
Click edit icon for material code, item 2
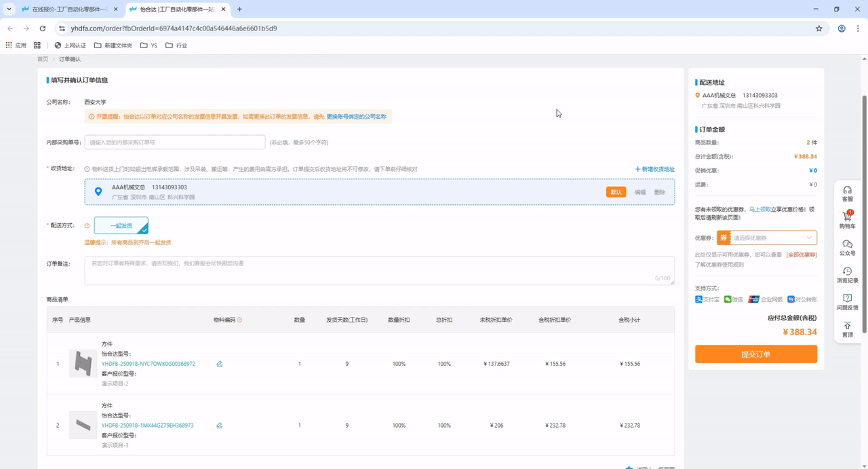pyautogui.click(x=219, y=426)
